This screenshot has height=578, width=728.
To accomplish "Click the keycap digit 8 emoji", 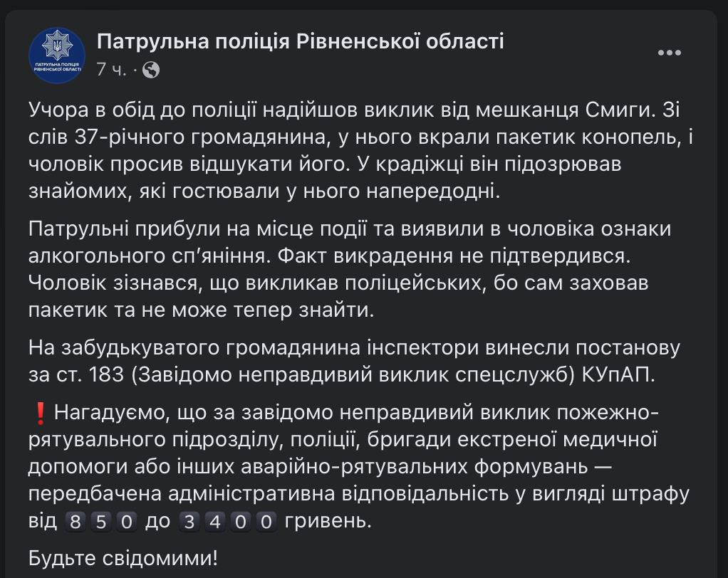I will tap(75, 522).
